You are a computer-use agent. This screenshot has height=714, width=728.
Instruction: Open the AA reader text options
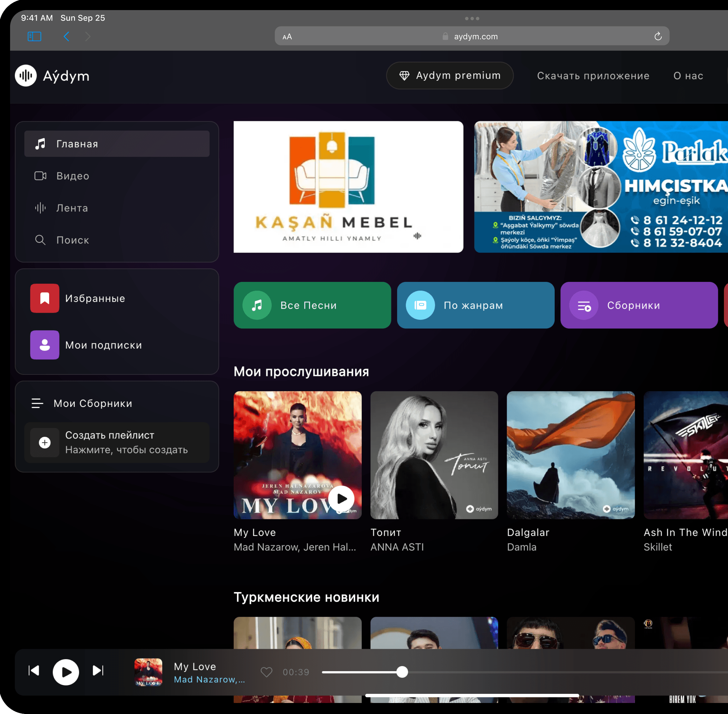[287, 37]
